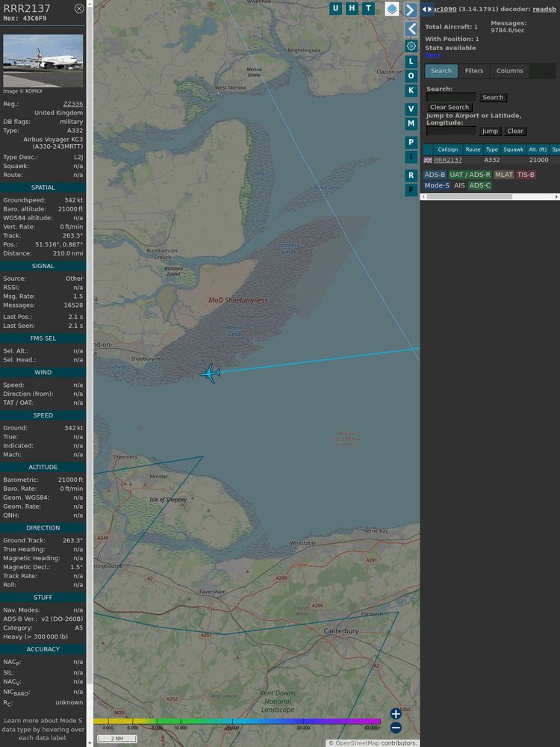The width and height of the screenshot is (560, 747).
Task: Click the UK flag in aircraft table
Action: pos(428,160)
